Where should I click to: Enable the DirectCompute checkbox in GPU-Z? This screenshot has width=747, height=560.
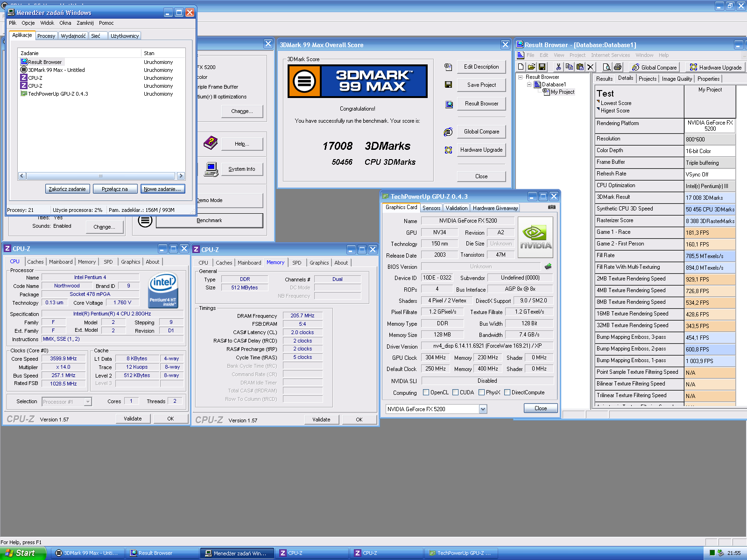pyautogui.click(x=507, y=392)
